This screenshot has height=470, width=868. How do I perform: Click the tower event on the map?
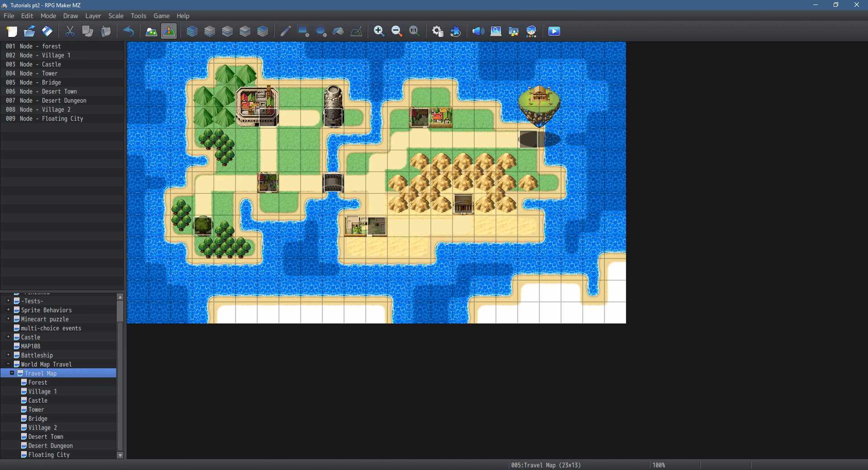(x=333, y=117)
